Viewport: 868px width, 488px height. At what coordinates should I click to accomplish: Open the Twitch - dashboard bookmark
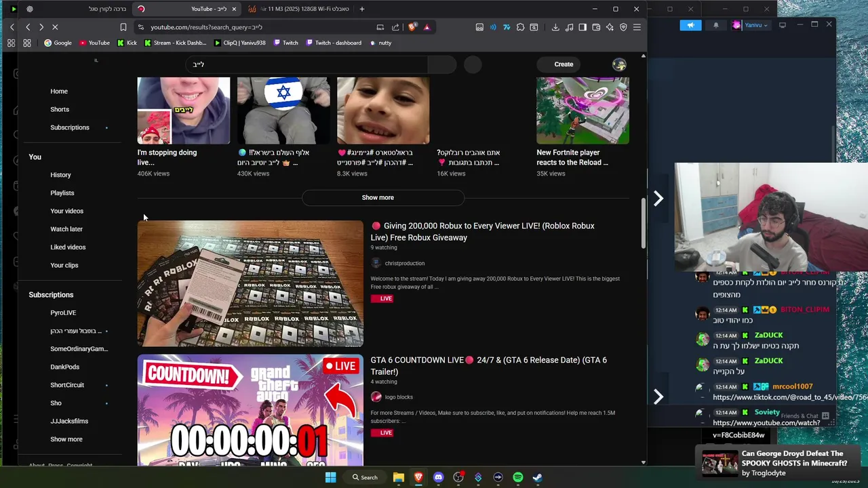click(333, 43)
